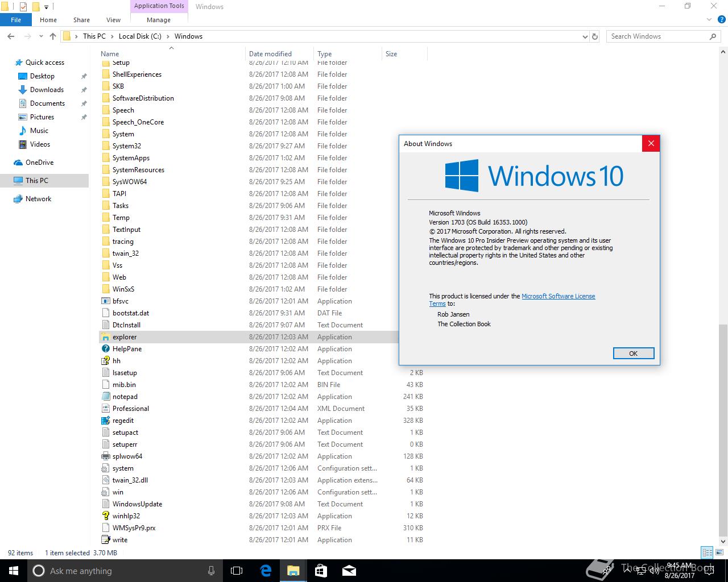Click the Refresh icon beside address bar
The width and height of the screenshot is (728, 582).
595,36
